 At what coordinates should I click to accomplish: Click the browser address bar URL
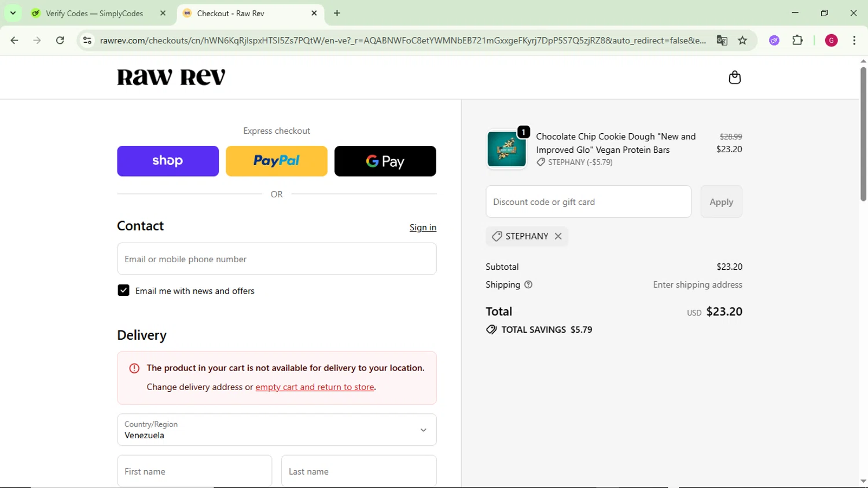tap(403, 41)
